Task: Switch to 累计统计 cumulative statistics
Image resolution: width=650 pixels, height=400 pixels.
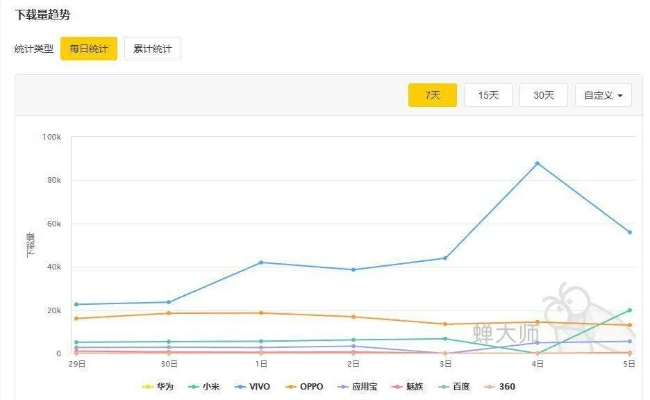Action: (152, 48)
